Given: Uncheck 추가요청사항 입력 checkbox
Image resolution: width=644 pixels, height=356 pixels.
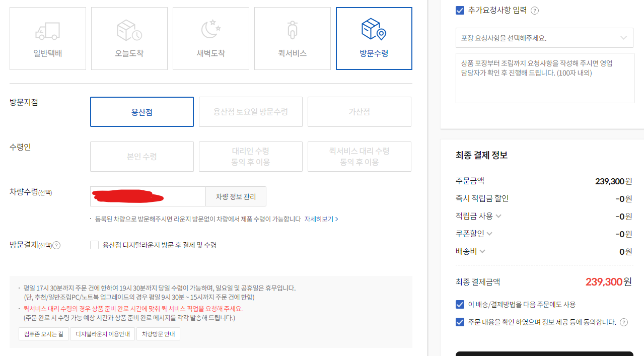Looking at the screenshot, I should [x=460, y=10].
